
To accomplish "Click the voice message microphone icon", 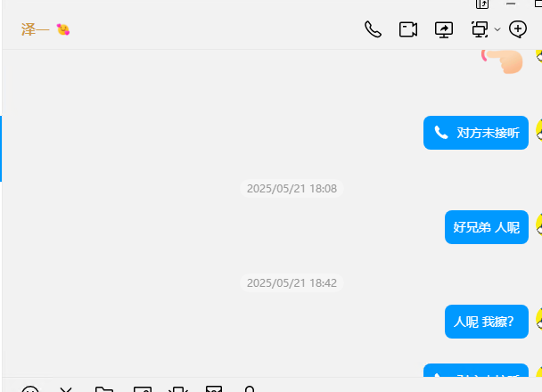I will [x=250, y=389].
